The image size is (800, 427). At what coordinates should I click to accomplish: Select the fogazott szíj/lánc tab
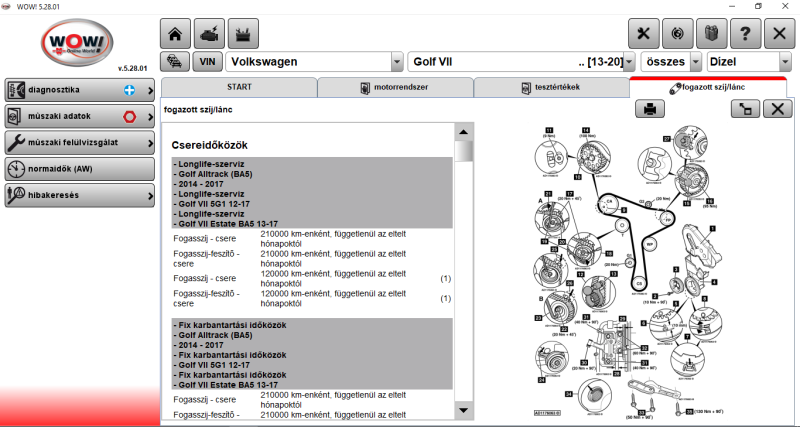(x=708, y=87)
